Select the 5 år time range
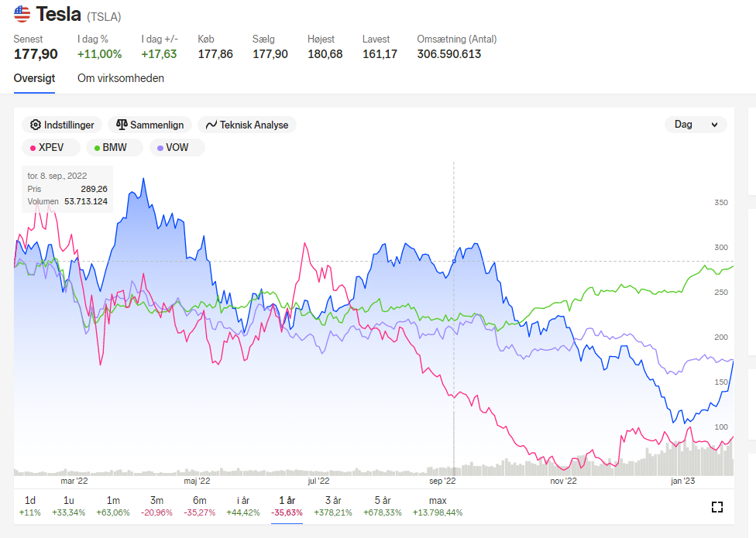The width and height of the screenshot is (756, 538). coord(383,506)
